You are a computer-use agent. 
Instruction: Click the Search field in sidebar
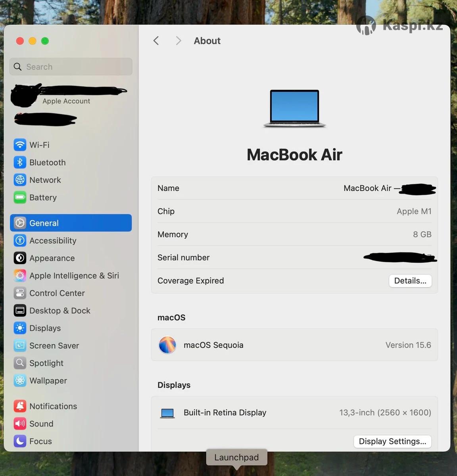pyautogui.click(x=71, y=67)
